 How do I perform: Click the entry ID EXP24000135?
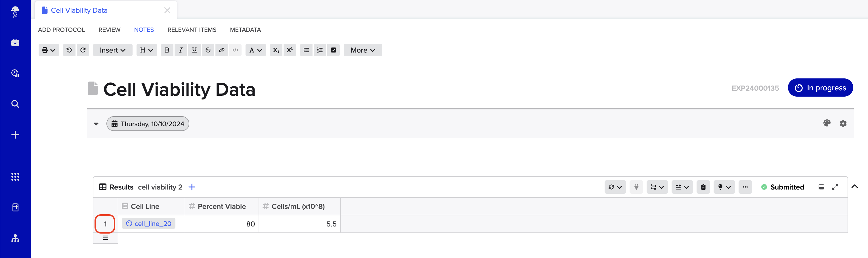point(755,88)
